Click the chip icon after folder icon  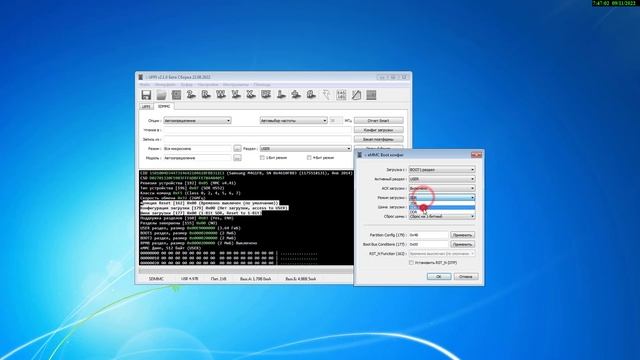pyautogui.click(x=176, y=95)
